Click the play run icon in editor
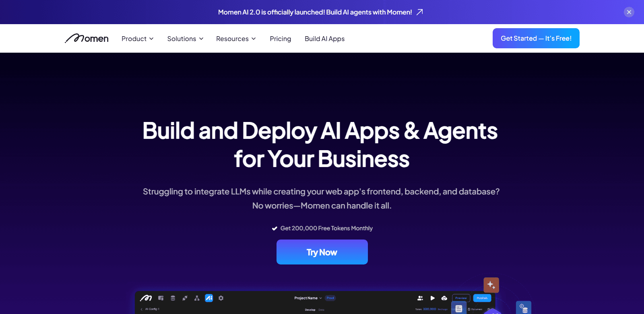The width and height of the screenshot is (644, 314). pyautogui.click(x=433, y=298)
